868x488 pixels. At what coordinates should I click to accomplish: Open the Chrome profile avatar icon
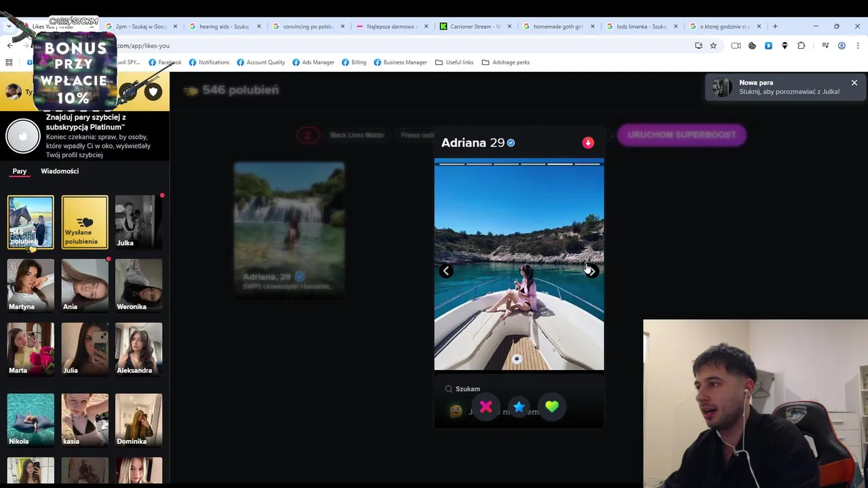pyautogui.click(x=842, y=45)
